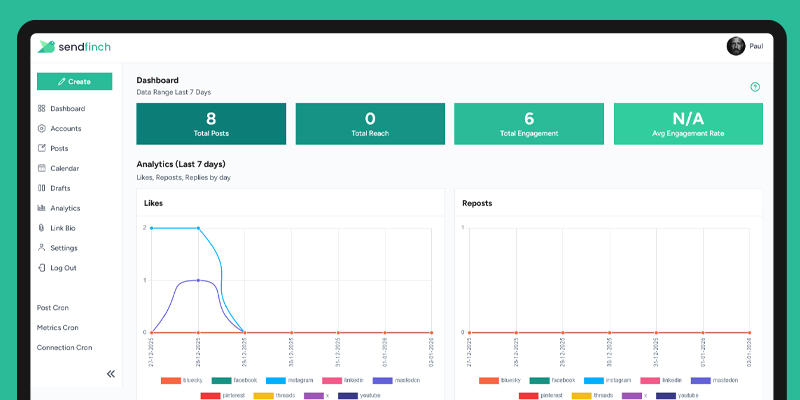The width and height of the screenshot is (800, 400).
Task: Click the Drafts icon in sidebar
Action: tap(41, 188)
